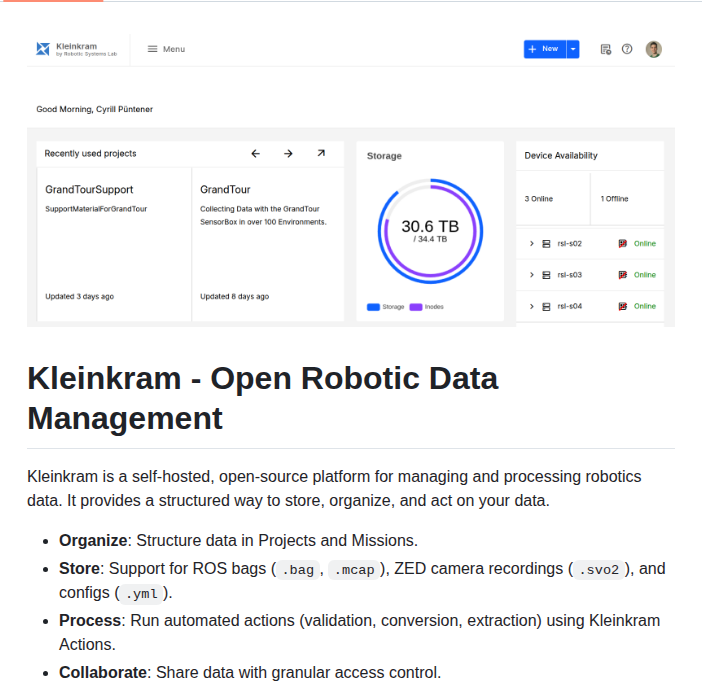
Task: Go to next recently used projects
Action: click(288, 154)
